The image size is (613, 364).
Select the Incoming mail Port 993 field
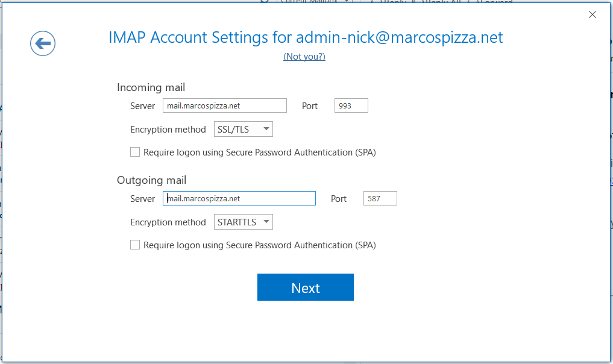(x=351, y=105)
